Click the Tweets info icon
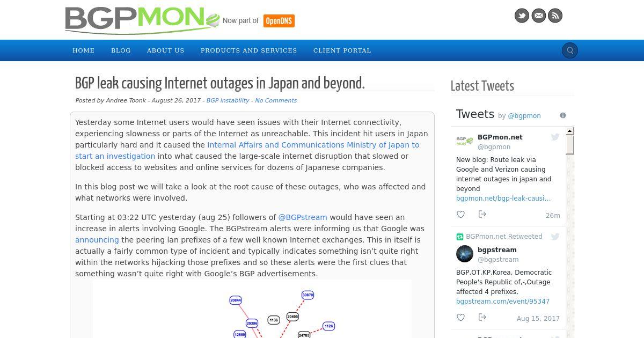The width and height of the screenshot is (644, 338). [563, 115]
